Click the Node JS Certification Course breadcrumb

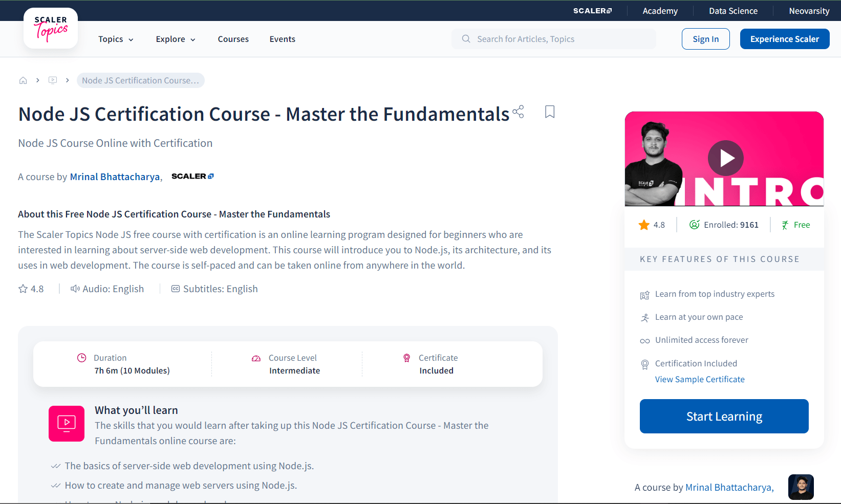click(x=140, y=80)
